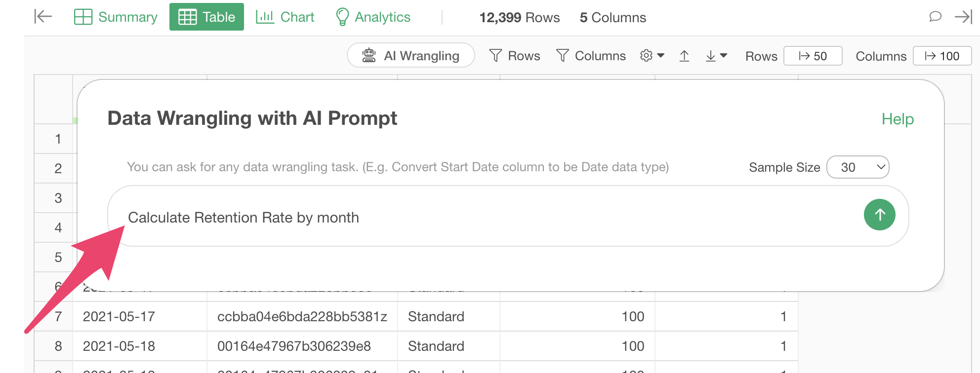Submit the AI prompt with green arrow
980x373 pixels.
point(879,215)
